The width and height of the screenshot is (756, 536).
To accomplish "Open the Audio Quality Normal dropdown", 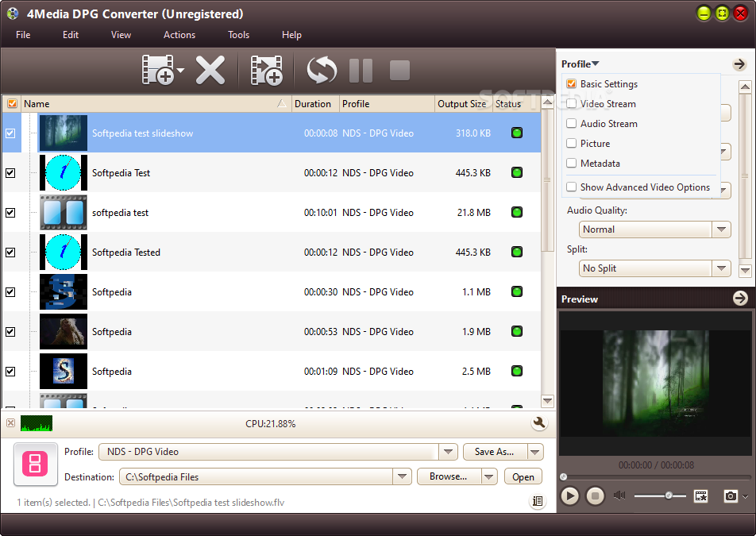I will pyautogui.click(x=721, y=229).
